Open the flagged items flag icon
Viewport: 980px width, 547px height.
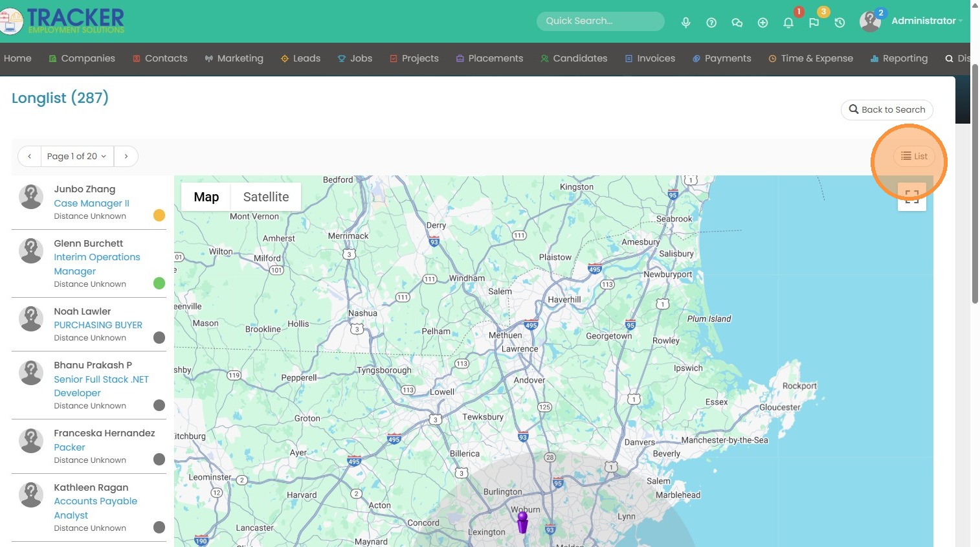point(814,23)
